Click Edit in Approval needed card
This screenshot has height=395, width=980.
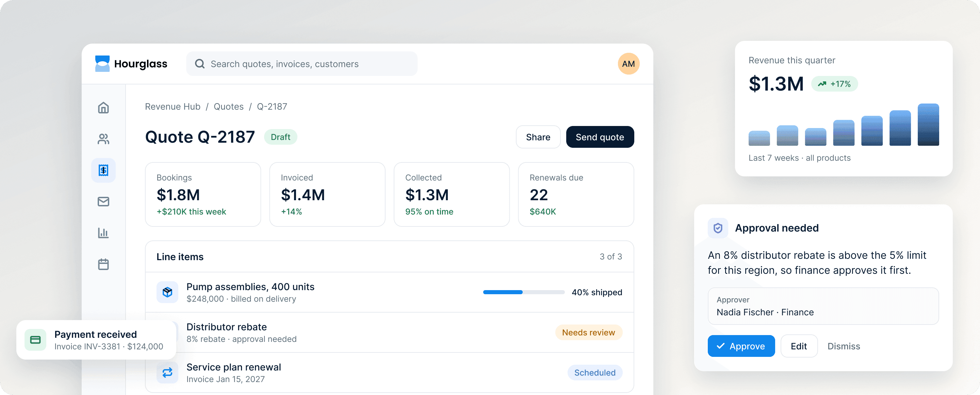[x=799, y=346]
